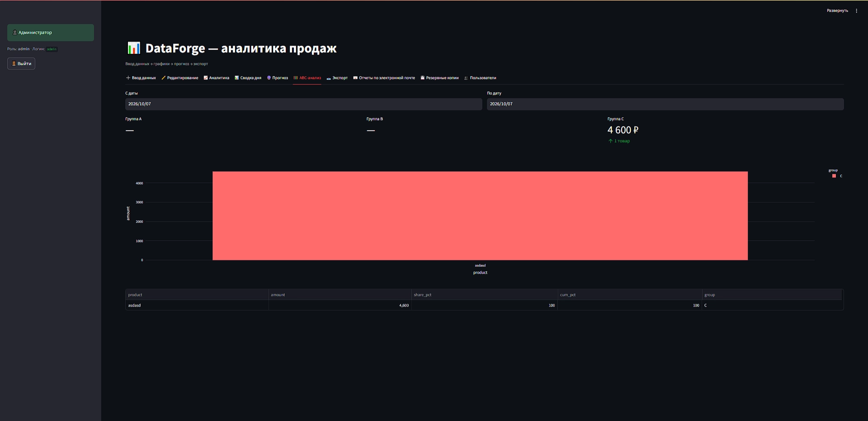Select the asdasd table cell

(197, 305)
